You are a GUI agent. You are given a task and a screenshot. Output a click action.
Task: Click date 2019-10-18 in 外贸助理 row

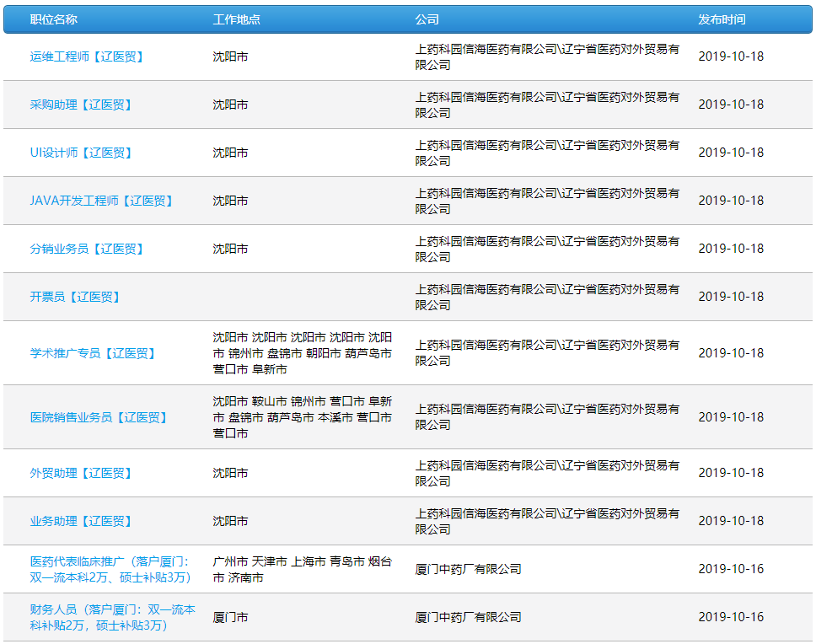[x=731, y=473]
